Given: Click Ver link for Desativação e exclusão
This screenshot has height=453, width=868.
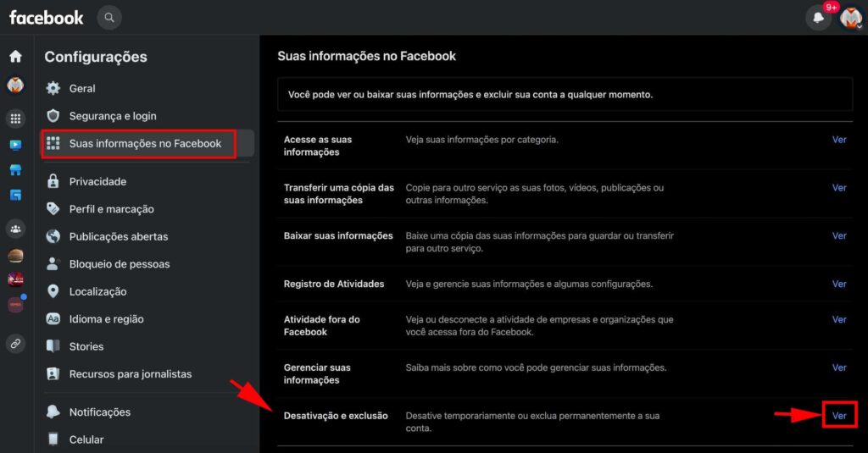Looking at the screenshot, I should [839, 416].
